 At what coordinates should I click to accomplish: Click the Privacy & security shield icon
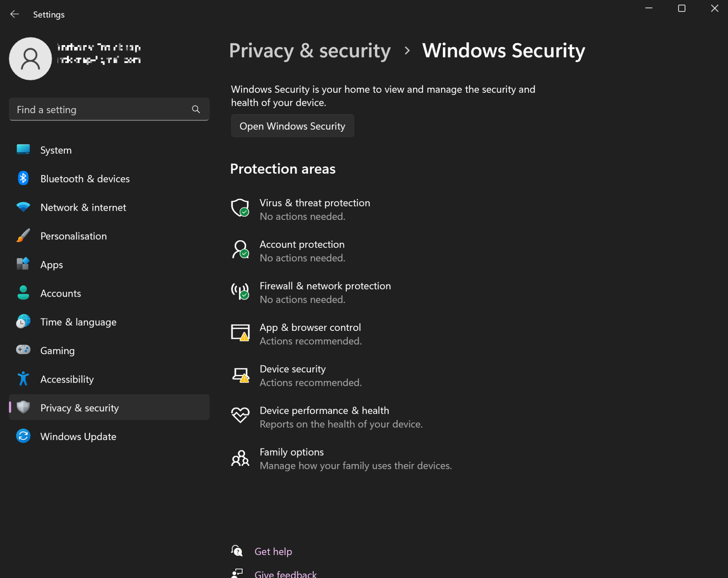click(23, 407)
